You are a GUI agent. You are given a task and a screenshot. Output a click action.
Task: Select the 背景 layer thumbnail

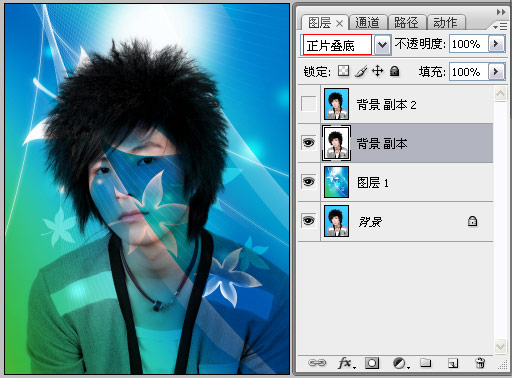click(336, 221)
